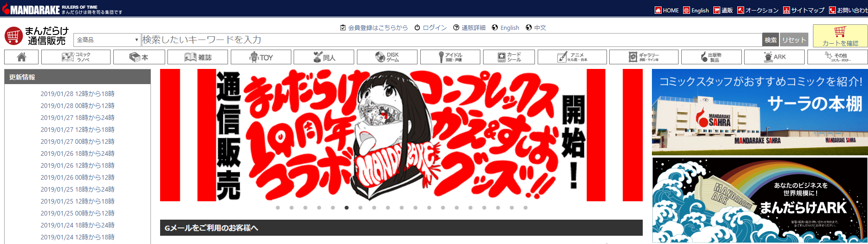Open the サイトマップ sitemap link

click(804, 10)
